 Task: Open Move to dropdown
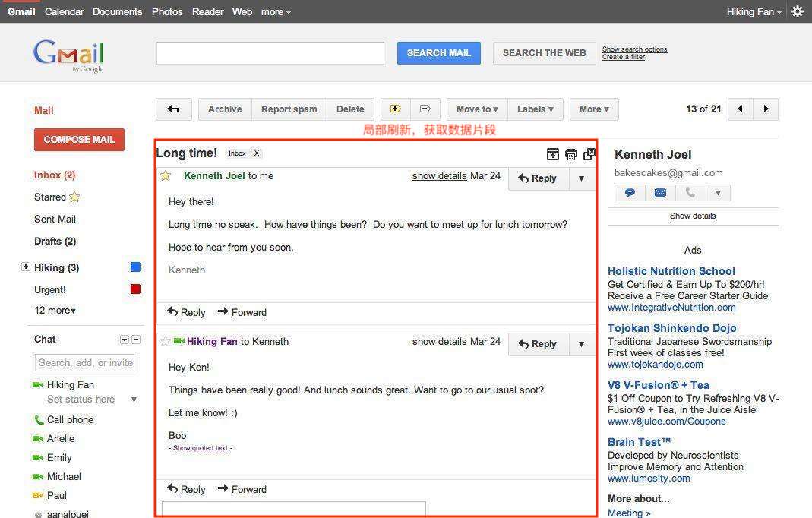[x=477, y=109]
